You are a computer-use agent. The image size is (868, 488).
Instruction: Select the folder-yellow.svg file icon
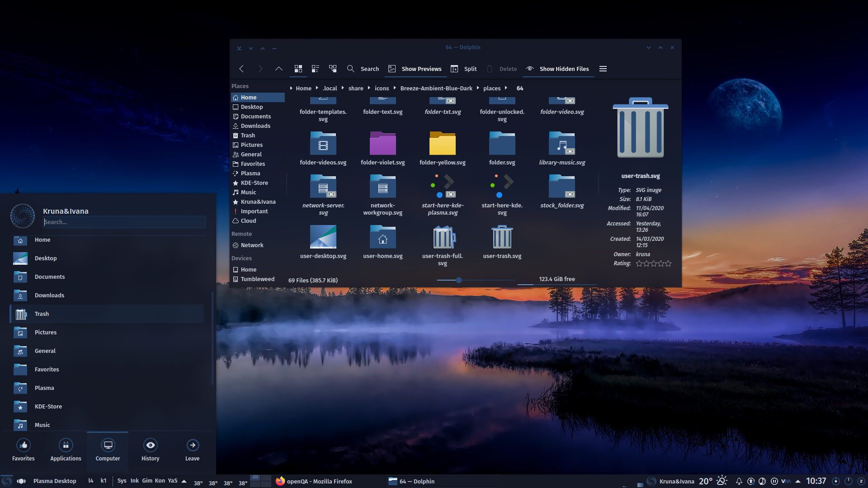pos(442,144)
